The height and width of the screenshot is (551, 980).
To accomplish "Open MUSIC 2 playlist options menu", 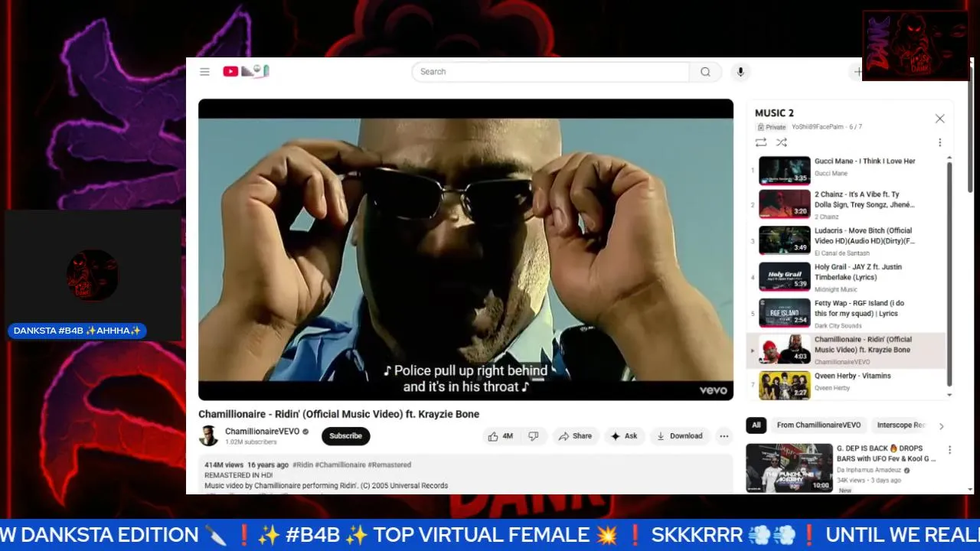I will (x=939, y=142).
